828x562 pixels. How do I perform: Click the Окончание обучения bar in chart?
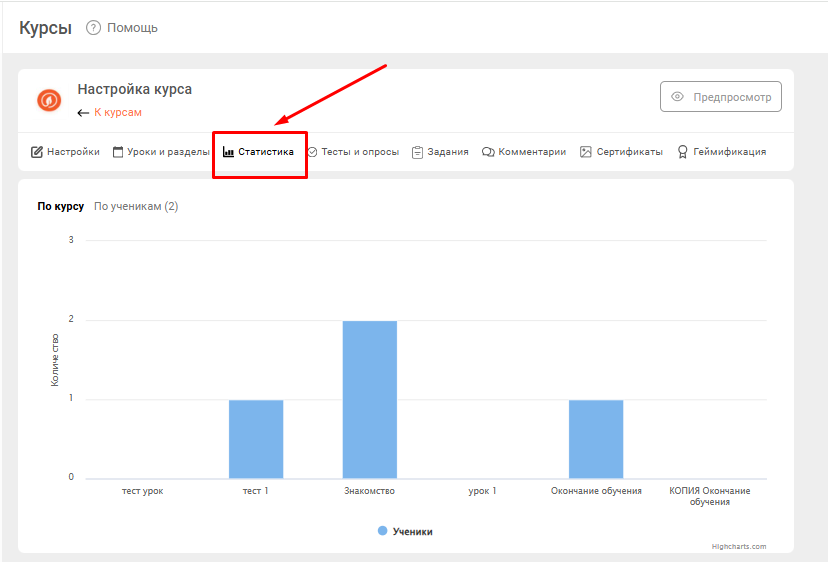[596, 438]
